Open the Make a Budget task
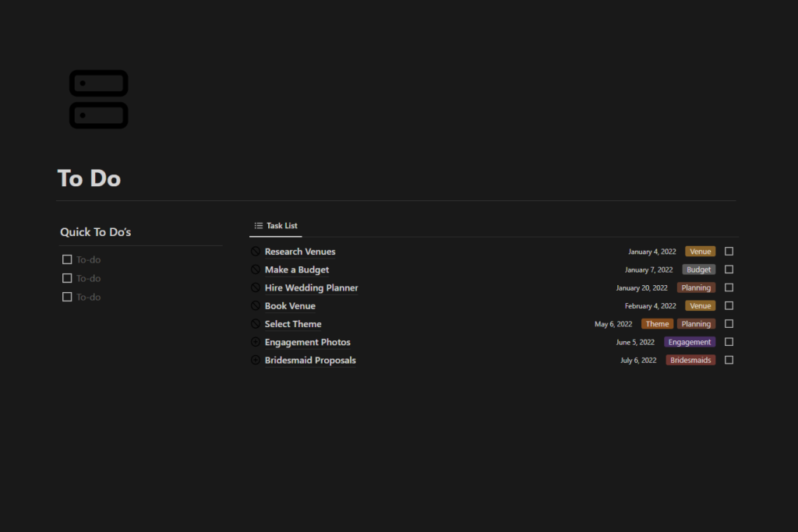Viewport: 798px width, 532px height. (297, 270)
